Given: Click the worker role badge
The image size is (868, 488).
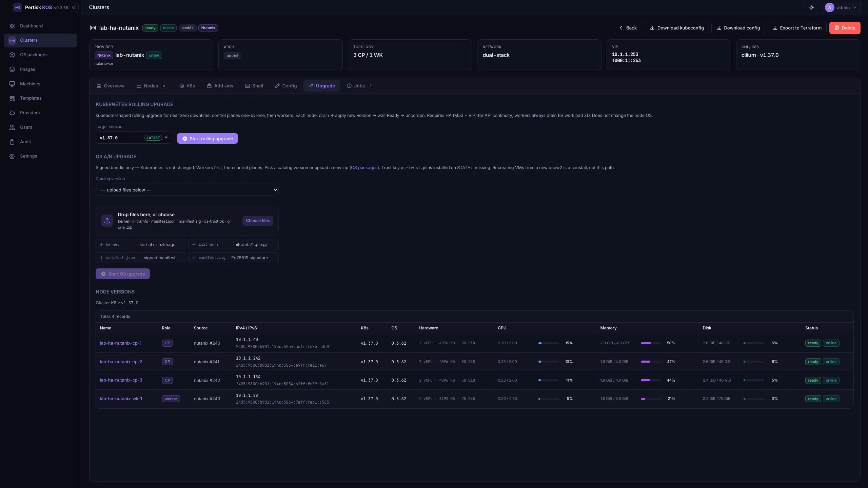Looking at the screenshot, I should [171, 399].
